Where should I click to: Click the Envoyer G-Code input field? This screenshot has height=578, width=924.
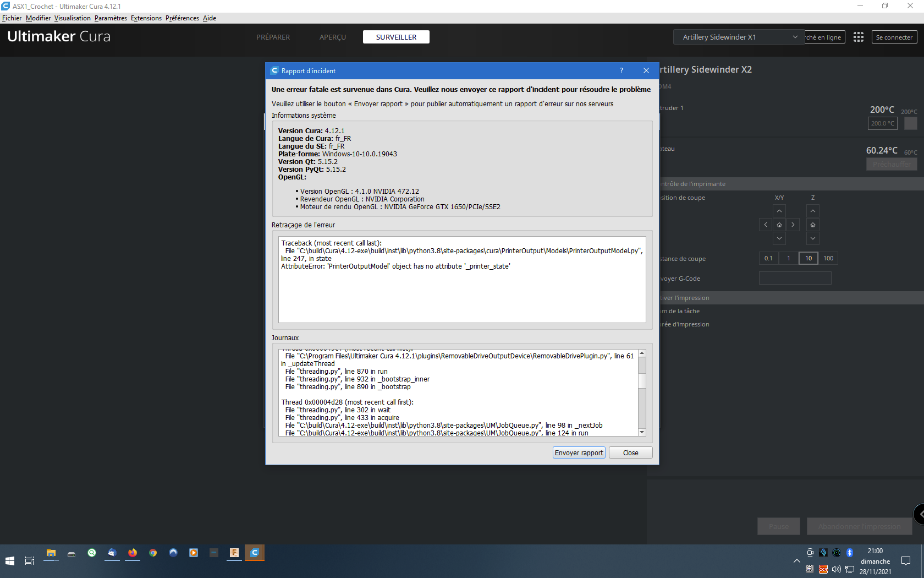[795, 278]
